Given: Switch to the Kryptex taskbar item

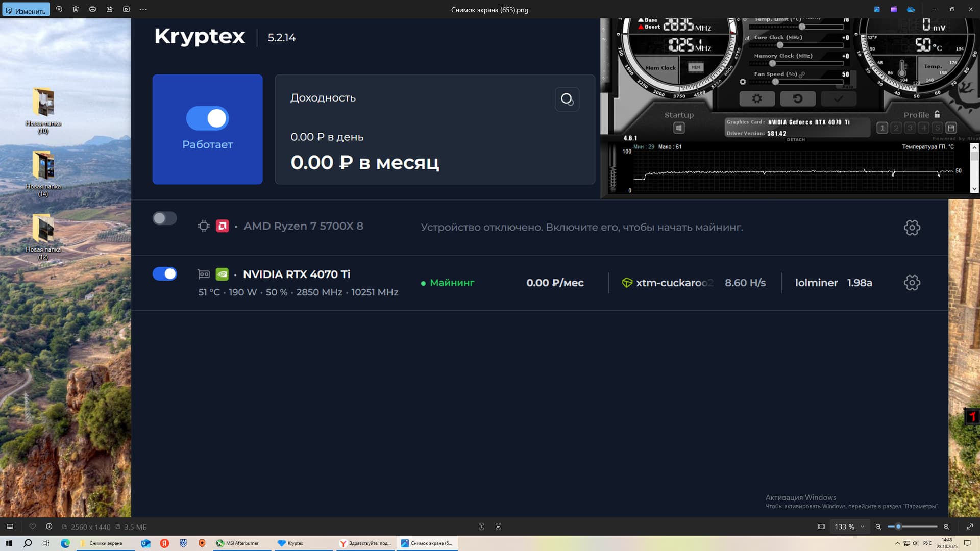Looking at the screenshot, I should pos(291,543).
